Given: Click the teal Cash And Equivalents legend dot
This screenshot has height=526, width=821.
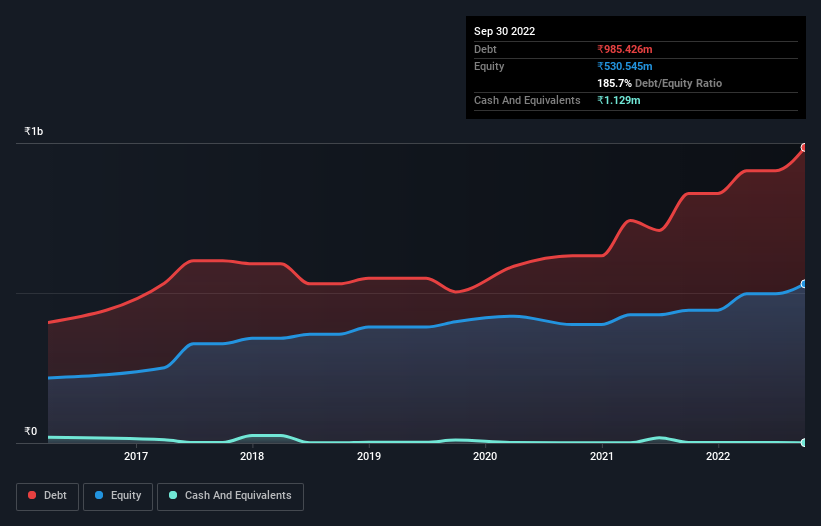Looking at the screenshot, I should pyautogui.click(x=173, y=495).
